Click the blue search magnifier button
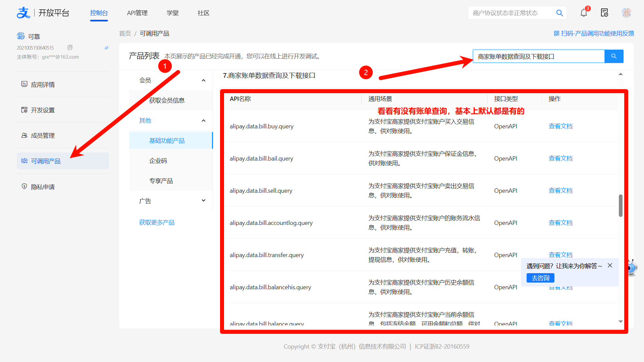 pyautogui.click(x=614, y=56)
